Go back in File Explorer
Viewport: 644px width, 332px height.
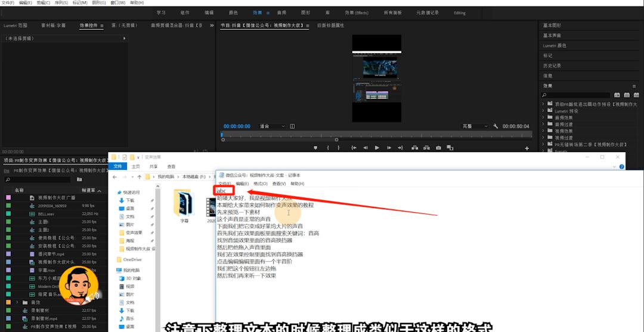point(114,177)
